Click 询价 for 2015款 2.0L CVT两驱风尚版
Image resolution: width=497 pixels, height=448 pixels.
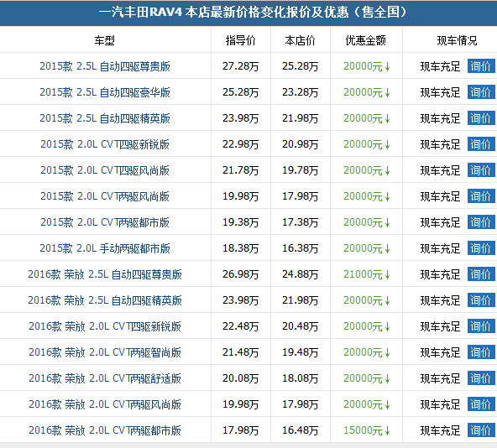coord(481,196)
